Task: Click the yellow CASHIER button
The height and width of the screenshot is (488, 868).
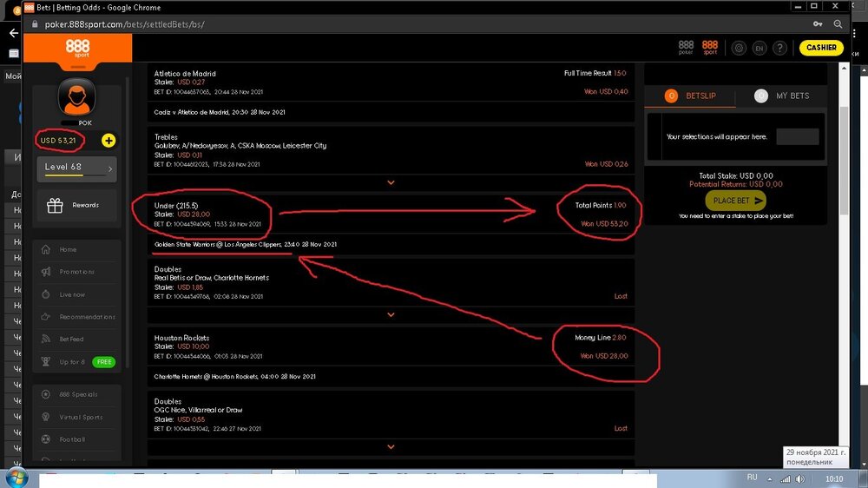Action: pyautogui.click(x=820, y=48)
